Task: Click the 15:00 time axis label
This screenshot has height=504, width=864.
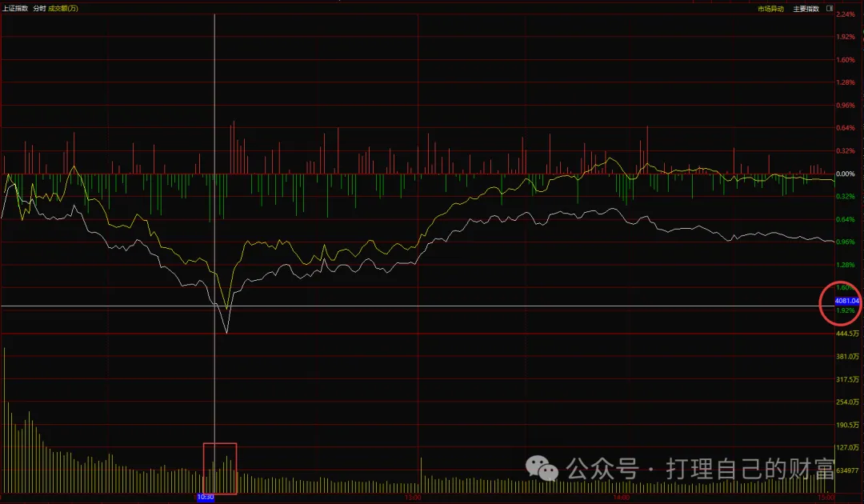Action: click(826, 498)
